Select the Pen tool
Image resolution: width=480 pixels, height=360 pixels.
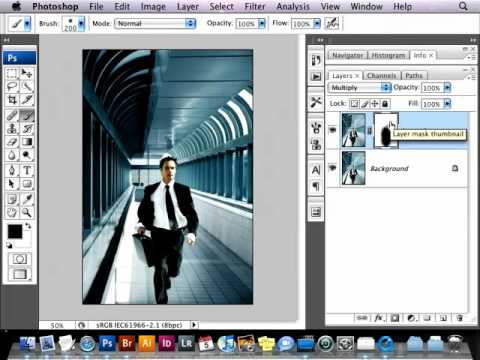point(12,170)
